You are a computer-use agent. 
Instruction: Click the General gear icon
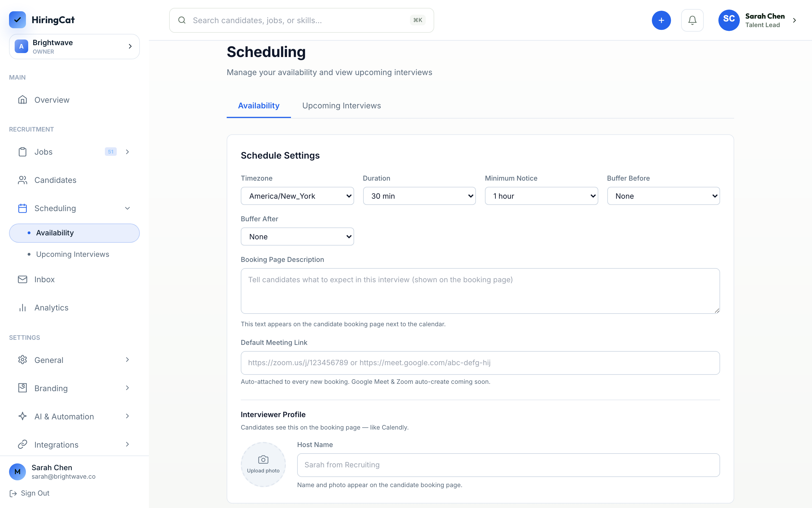tap(23, 360)
